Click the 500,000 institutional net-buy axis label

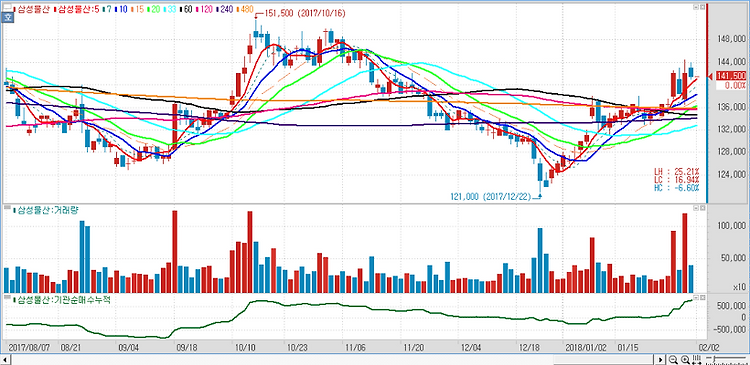tap(731, 306)
